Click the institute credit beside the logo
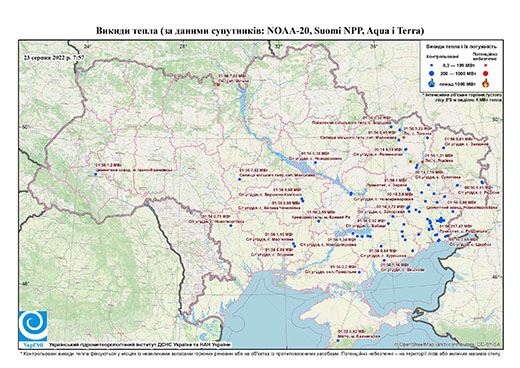The height and width of the screenshot is (368, 520). point(140,345)
